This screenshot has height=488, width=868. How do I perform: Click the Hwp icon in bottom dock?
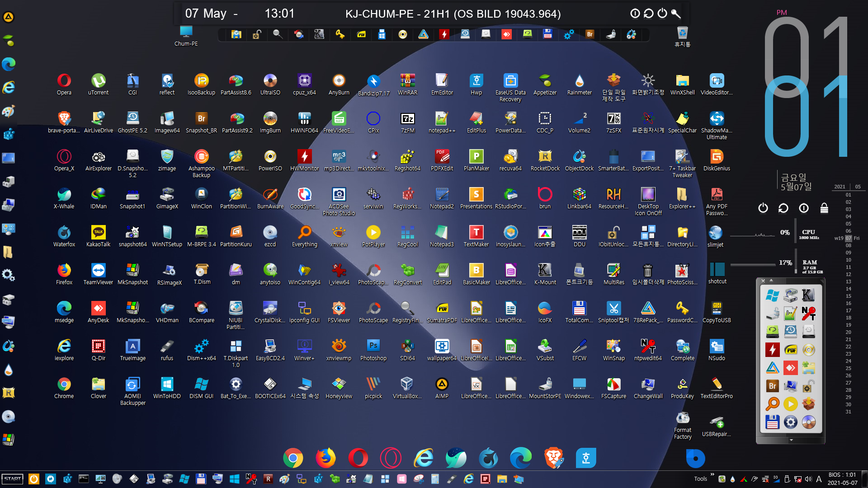(586, 458)
